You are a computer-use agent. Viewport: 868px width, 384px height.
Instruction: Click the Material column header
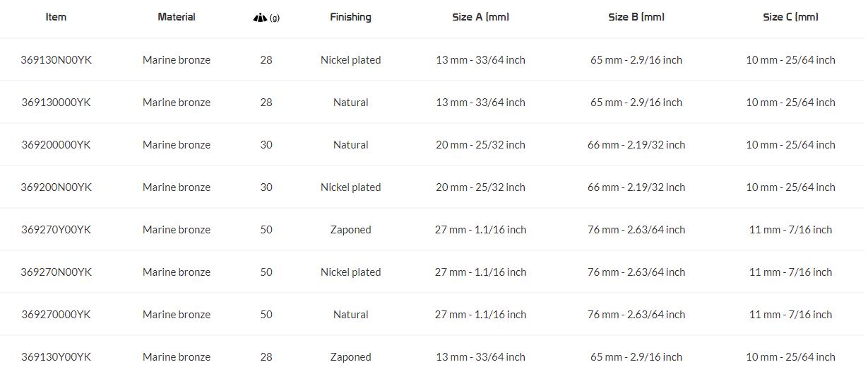click(x=177, y=17)
